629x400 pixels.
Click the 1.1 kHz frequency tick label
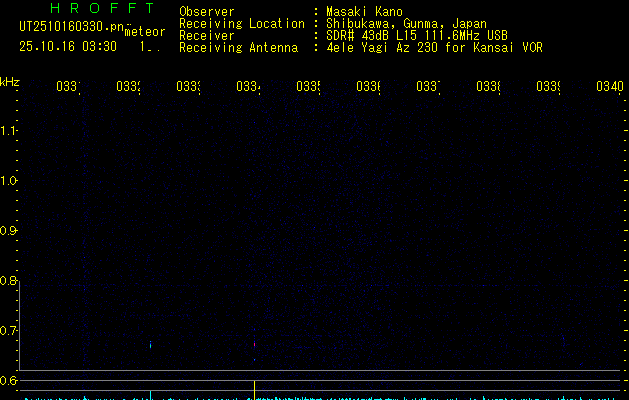pos(8,131)
